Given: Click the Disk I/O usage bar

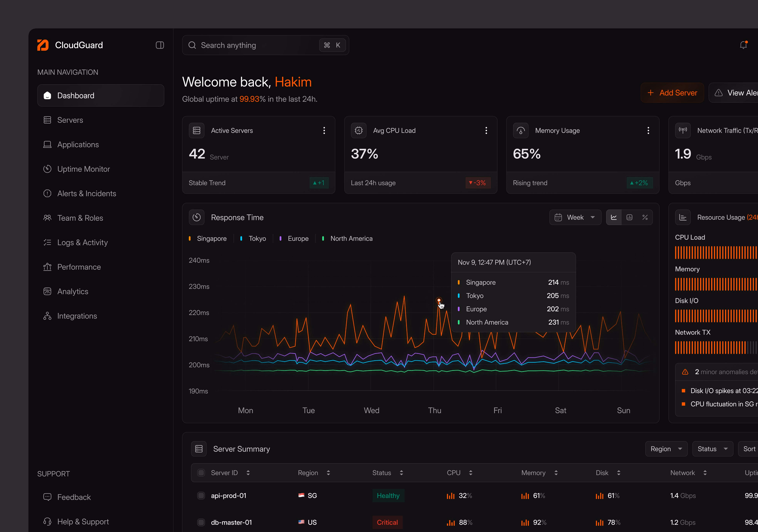Looking at the screenshot, I should [716, 316].
